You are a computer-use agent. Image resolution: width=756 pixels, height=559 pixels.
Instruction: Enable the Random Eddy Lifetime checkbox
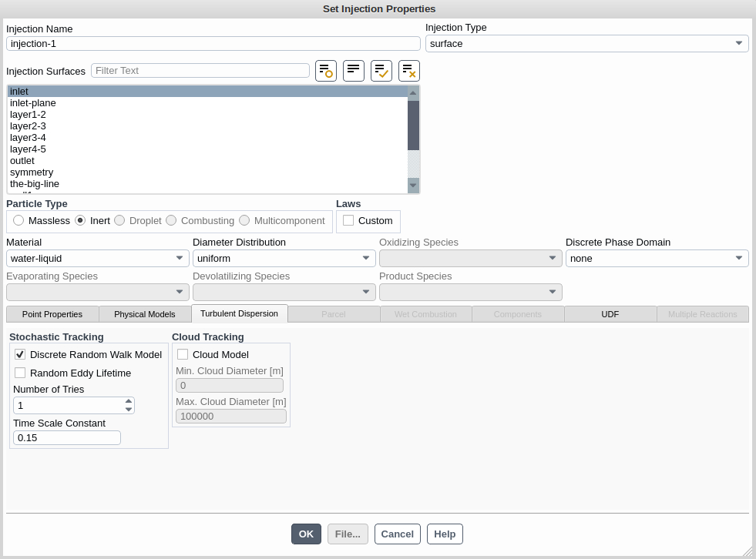[20, 373]
